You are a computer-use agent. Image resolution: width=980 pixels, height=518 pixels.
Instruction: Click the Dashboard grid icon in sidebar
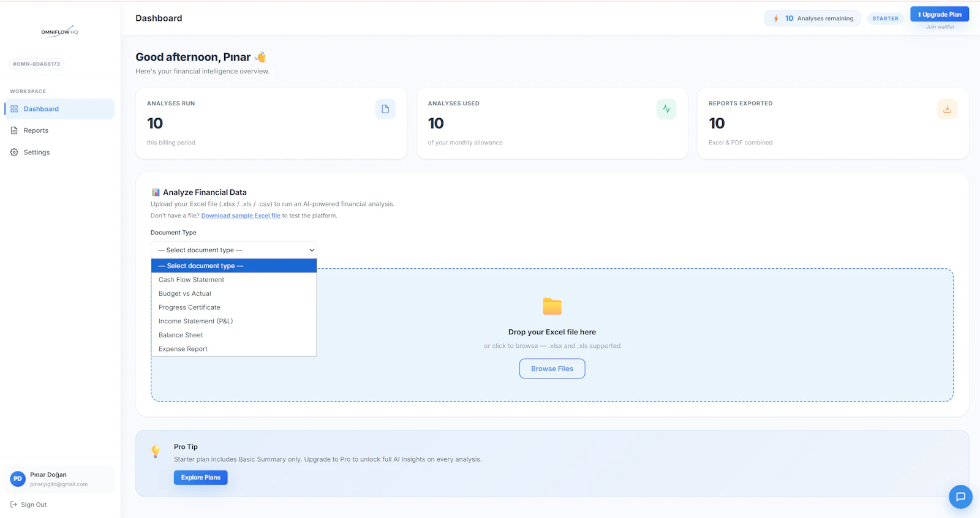pyautogui.click(x=14, y=109)
